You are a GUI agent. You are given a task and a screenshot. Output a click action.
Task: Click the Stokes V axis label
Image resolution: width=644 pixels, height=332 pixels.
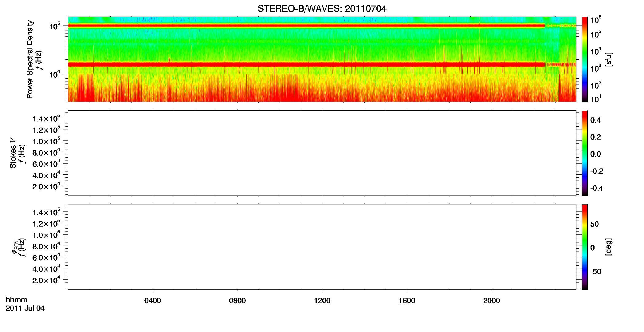[x=13, y=153]
